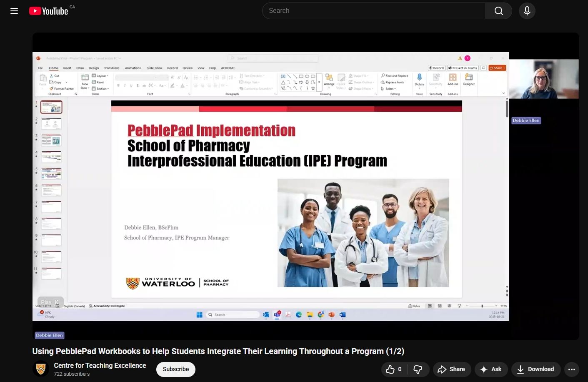
Task: Expand the Section dropdown
Action: click(x=102, y=89)
